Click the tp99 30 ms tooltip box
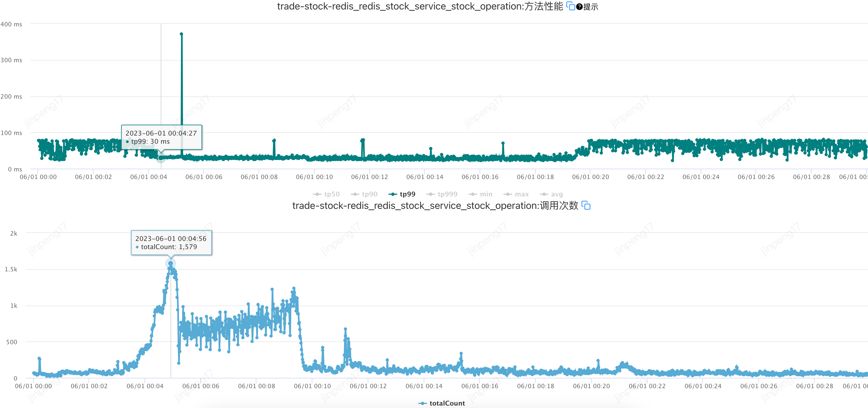 click(161, 137)
